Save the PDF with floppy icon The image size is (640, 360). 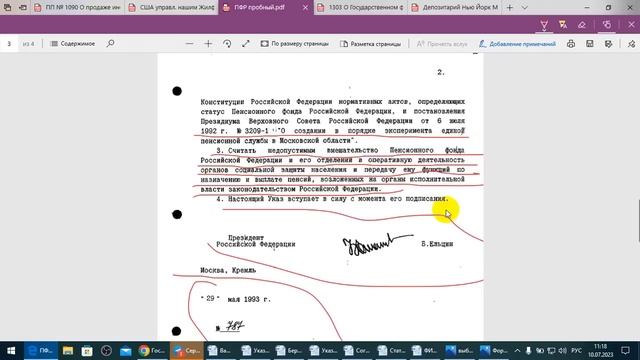(x=589, y=43)
